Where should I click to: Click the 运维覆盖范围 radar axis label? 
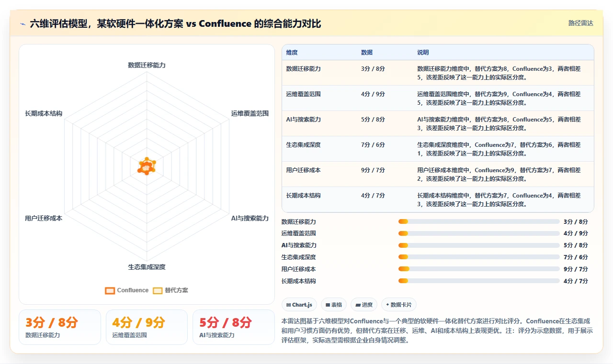[250, 113]
